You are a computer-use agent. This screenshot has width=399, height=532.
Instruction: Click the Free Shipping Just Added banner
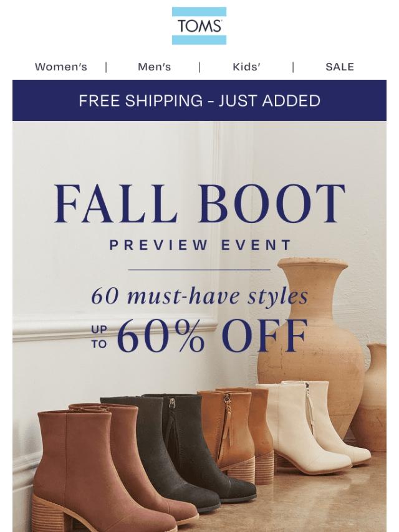[x=199, y=100]
